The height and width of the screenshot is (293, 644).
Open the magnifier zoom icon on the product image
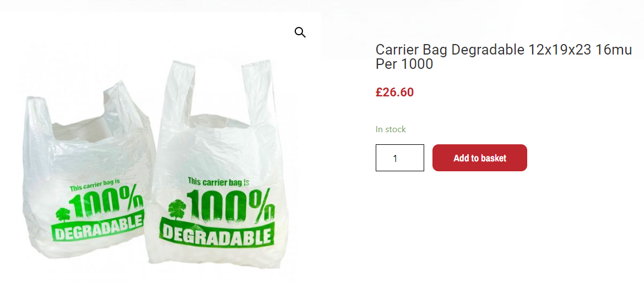(x=300, y=32)
